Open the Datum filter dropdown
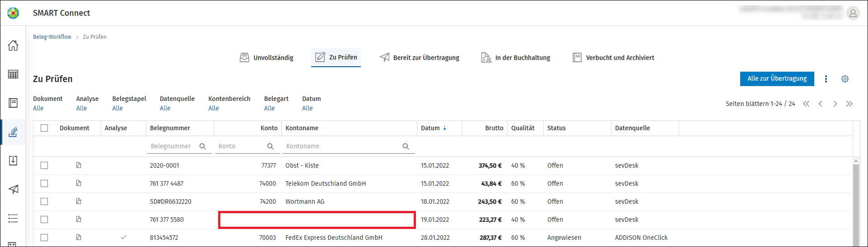868x247 pixels. tap(308, 108)
